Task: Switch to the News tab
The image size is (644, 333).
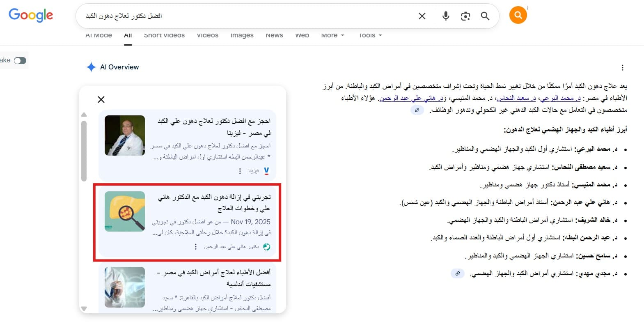Action: click(274, 35)
